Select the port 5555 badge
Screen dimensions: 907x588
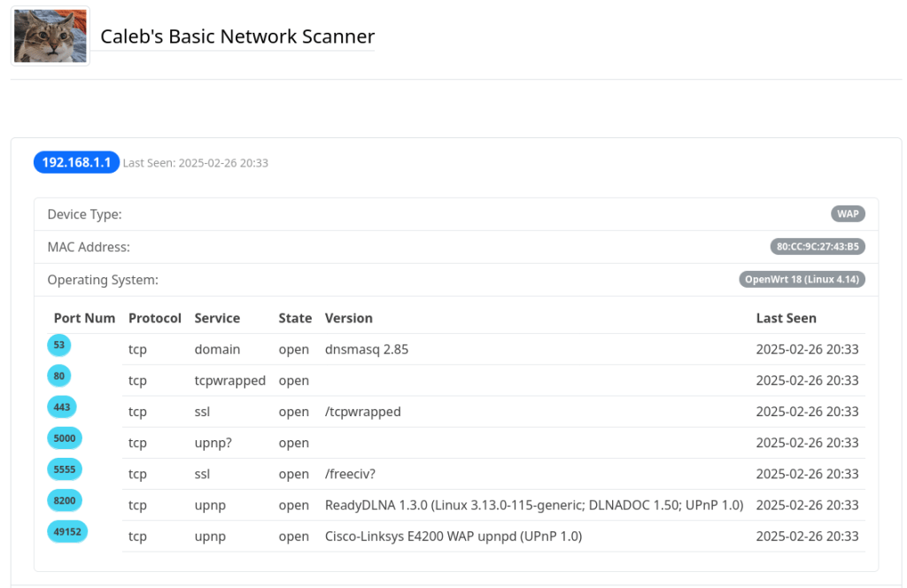click(66, 469)
